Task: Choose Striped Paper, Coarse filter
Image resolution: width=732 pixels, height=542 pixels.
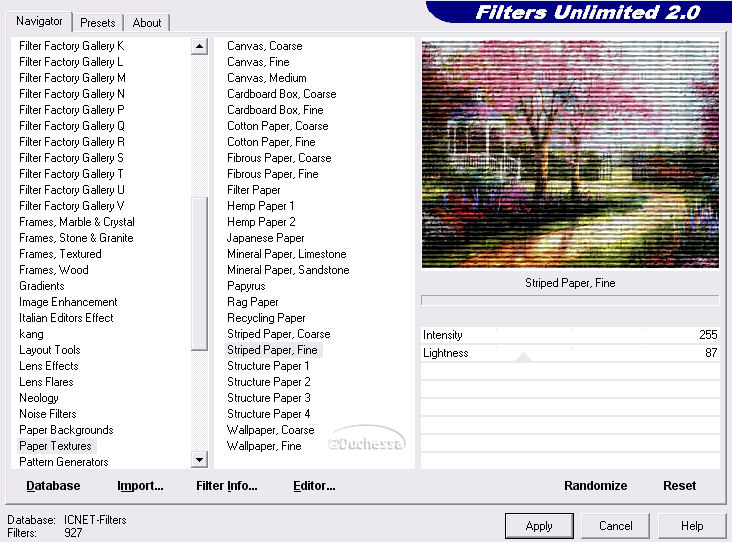Action: pos(279,334)
